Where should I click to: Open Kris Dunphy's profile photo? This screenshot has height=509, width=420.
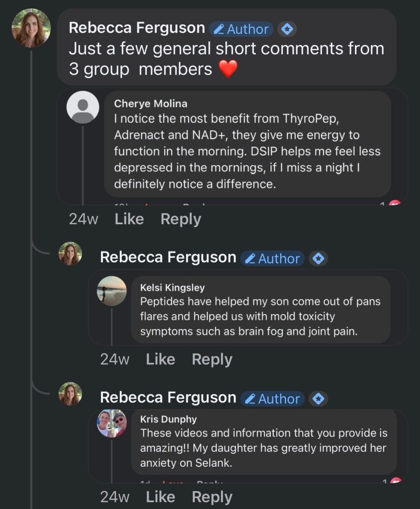click(111, 423)
